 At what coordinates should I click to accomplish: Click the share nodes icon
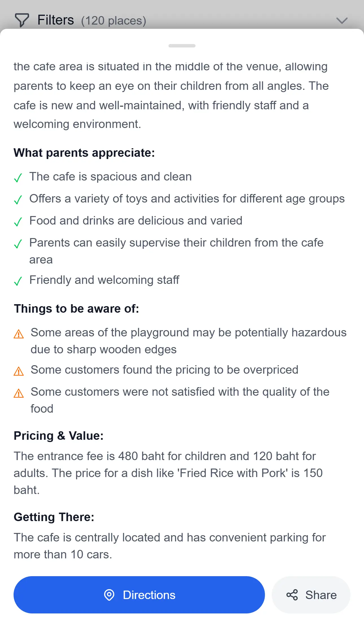292,595
